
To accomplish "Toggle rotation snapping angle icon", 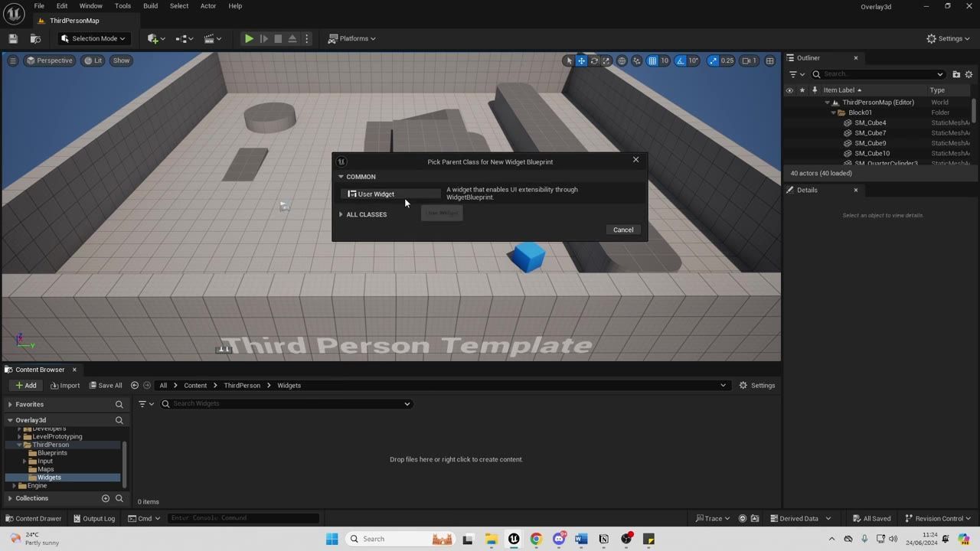I will coord(681,60).
